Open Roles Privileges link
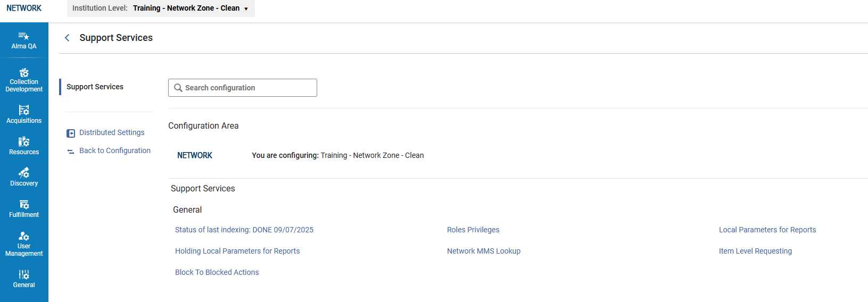Image resolution: width=868 pixels, height=302 pixels. coord(473,230)
